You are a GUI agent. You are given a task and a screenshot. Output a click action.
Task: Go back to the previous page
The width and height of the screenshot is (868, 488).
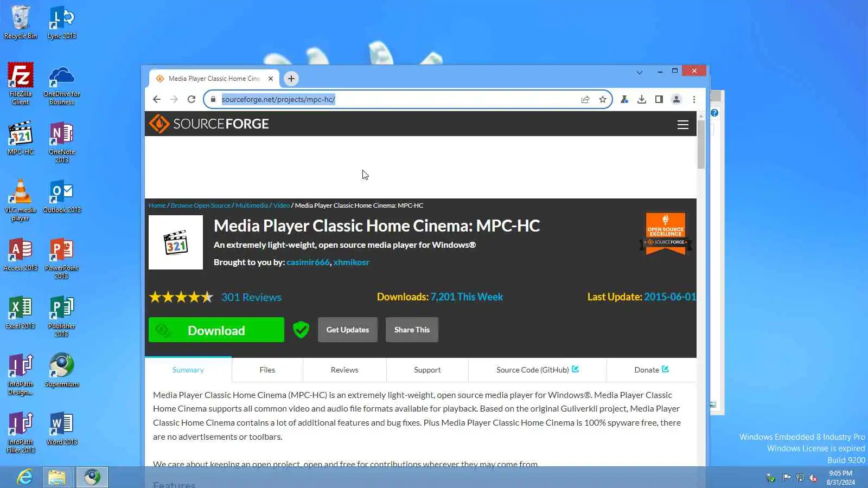157,99
